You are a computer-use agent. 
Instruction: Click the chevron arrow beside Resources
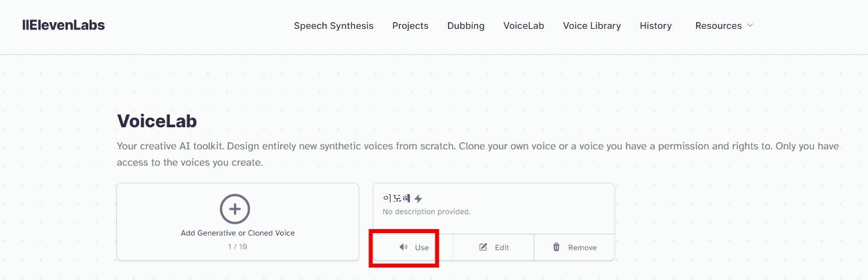tap(750, 25)
